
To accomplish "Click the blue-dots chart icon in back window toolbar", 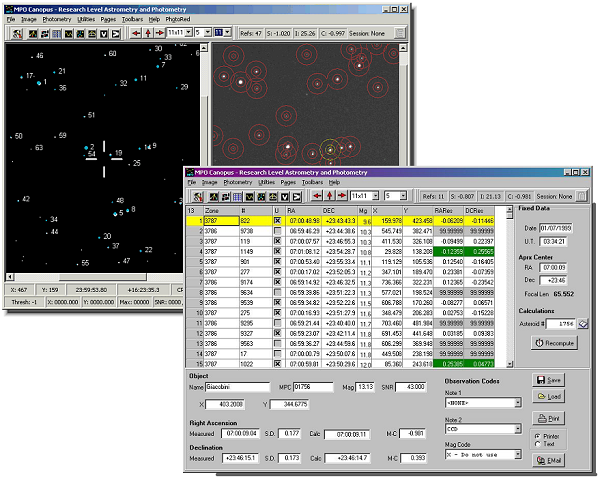I will [80, 34].
